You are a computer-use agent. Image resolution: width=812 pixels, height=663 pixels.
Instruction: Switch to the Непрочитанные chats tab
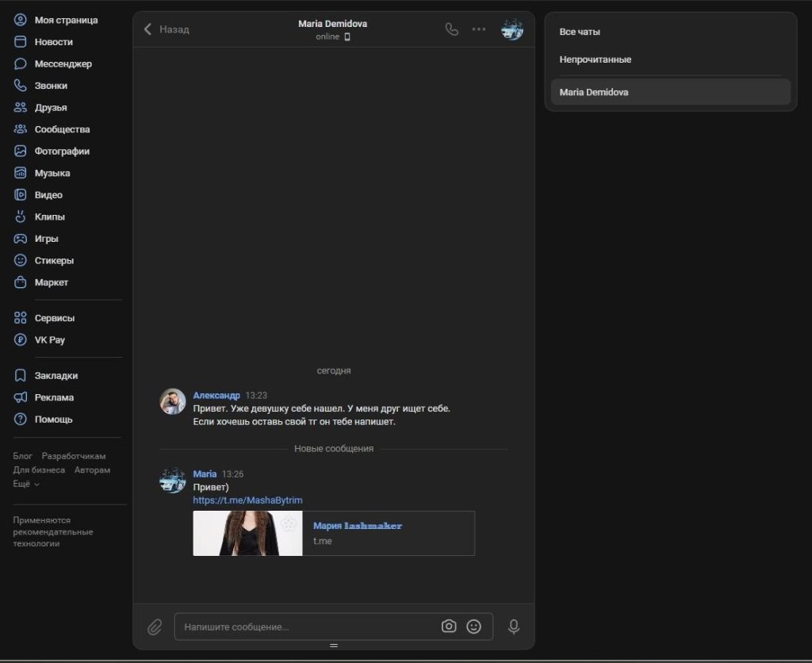coord(595,59)
